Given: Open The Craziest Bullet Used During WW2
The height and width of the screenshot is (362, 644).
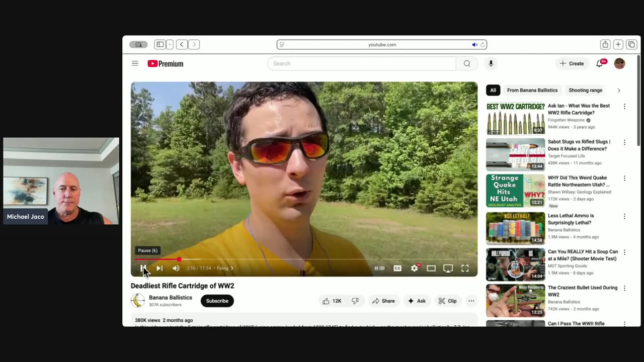Looking at the screenshot, I should coord(583,291).
